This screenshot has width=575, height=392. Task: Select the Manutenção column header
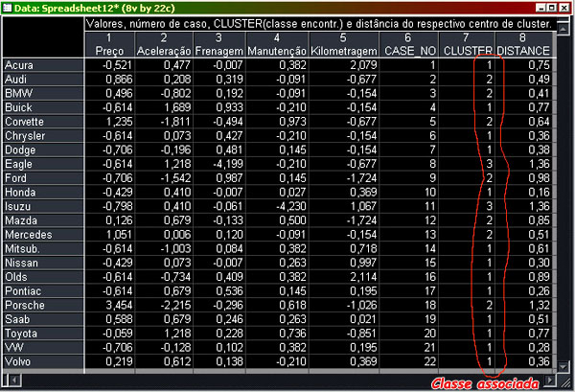277,44
